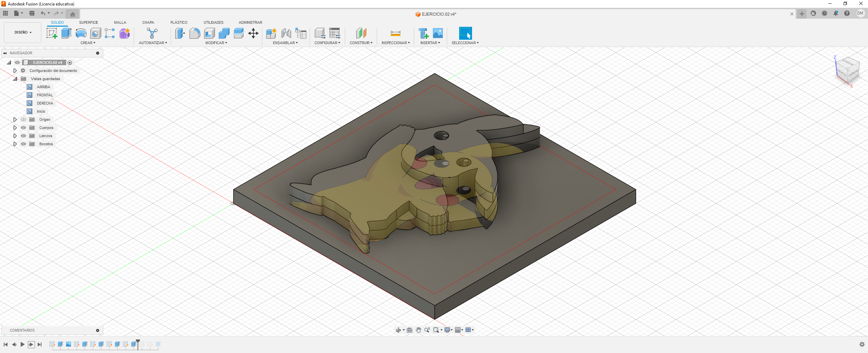The width and height of the screenshot is (868, 353).
Task: Open the bill of materials table icon
Action: tap(301, 33)
